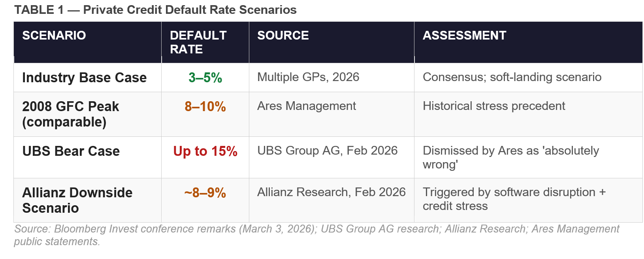This screenshot has height=259, width=644.
Task: Click the orange 8–10% default rate
Action: [205, 106]
